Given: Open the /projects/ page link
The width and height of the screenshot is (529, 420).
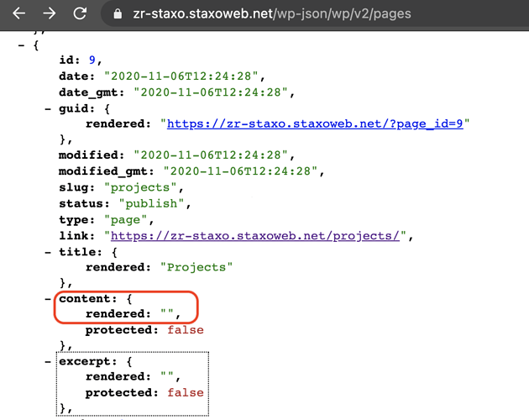Looking at the screenshot, I should click(255, 235).
